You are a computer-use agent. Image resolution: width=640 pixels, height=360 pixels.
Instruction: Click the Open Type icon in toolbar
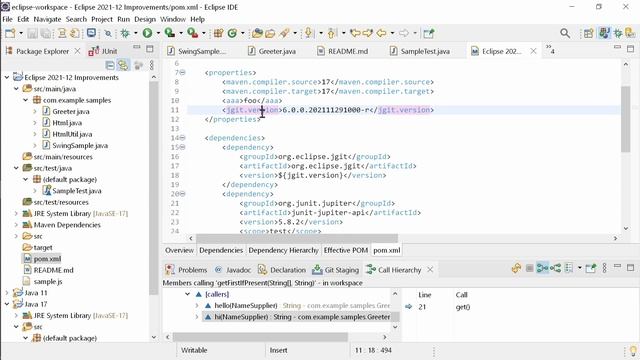pyautogui.click(x=257, y=33)
